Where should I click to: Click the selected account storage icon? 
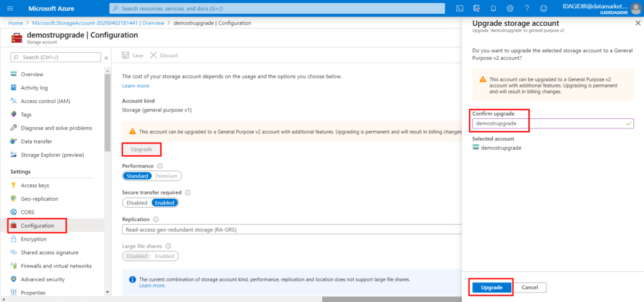click(476, 147)
